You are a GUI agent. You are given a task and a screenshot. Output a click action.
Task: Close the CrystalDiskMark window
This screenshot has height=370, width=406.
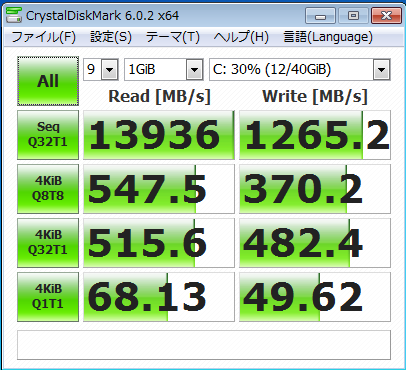coord(386,16)
